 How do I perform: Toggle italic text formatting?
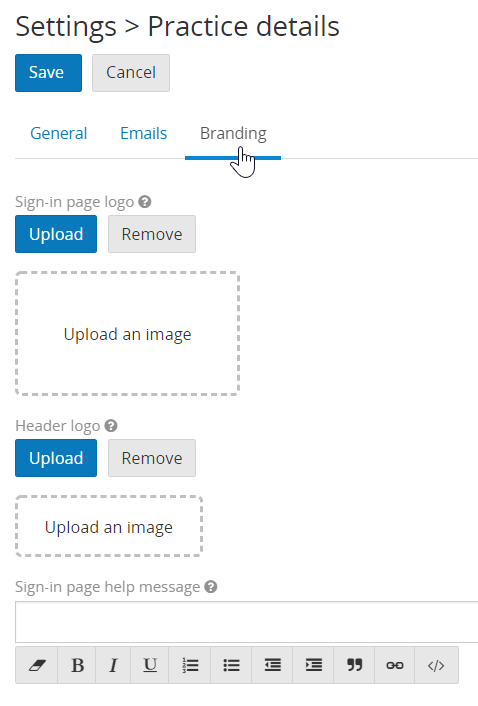coord(113,665)
